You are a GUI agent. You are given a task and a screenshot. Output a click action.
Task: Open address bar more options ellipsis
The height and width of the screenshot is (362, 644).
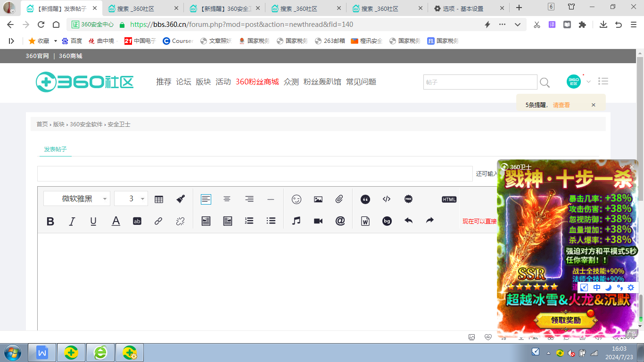click(503, 25)
